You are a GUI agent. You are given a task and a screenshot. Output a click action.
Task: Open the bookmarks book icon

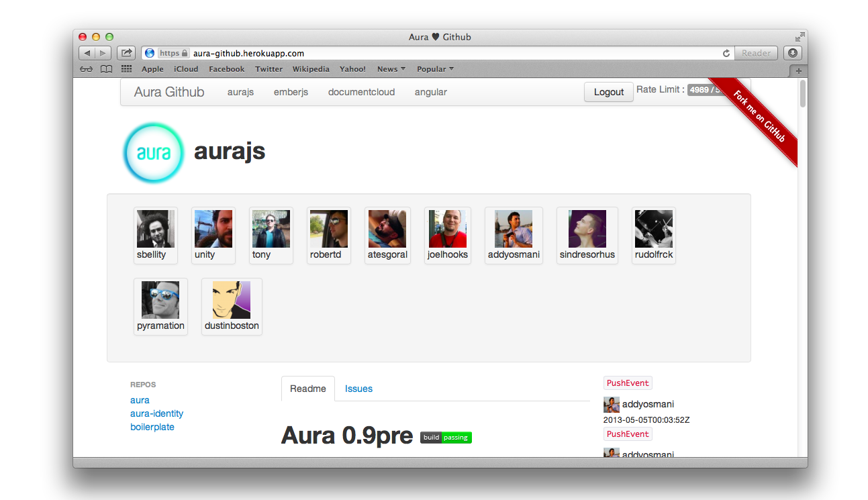click(106, 69)
